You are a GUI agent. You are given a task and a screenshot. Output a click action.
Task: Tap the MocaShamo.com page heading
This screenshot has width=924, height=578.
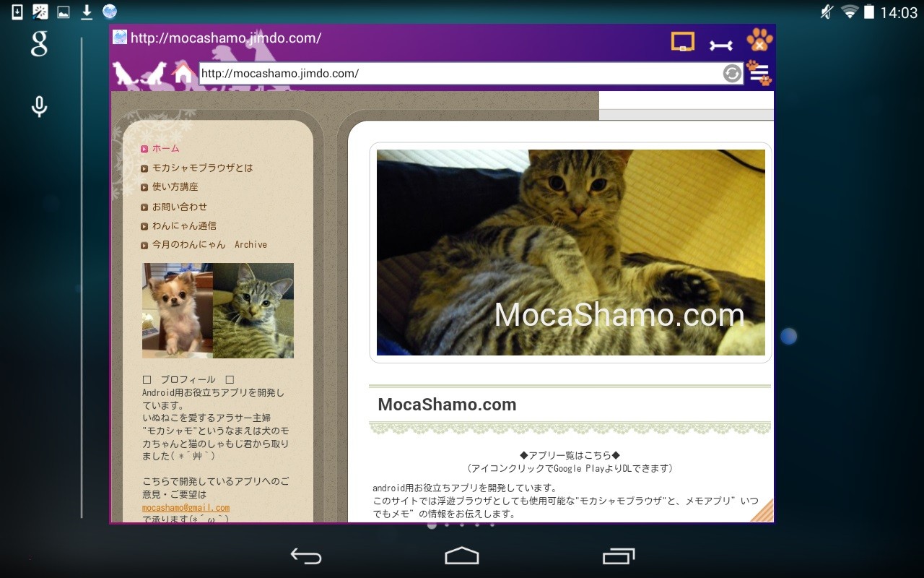pos(447,405)
